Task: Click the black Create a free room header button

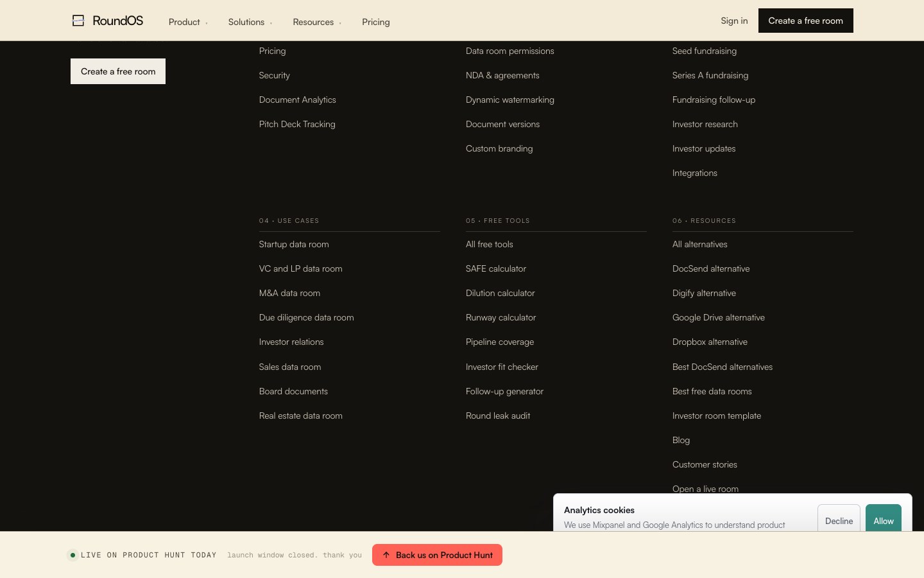Action: pos(806,21)
